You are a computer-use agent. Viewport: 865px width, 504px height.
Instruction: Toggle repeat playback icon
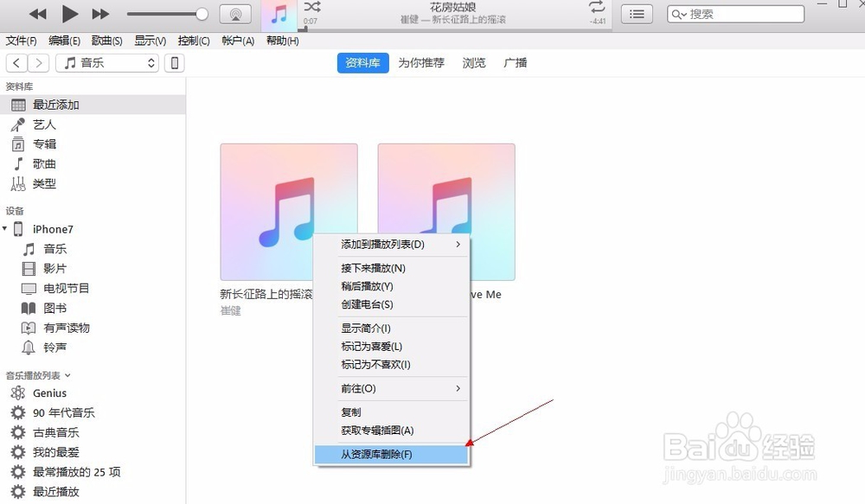tap(597, 7)
